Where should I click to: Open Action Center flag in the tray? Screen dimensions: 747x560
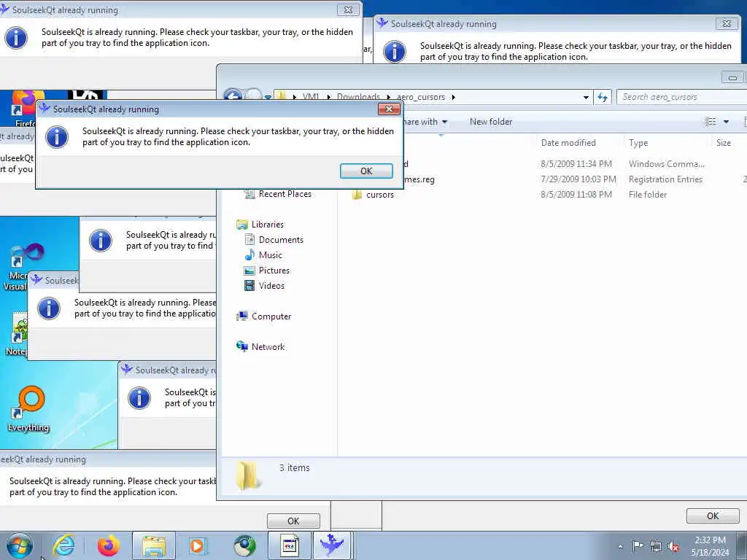coord(638,546)
